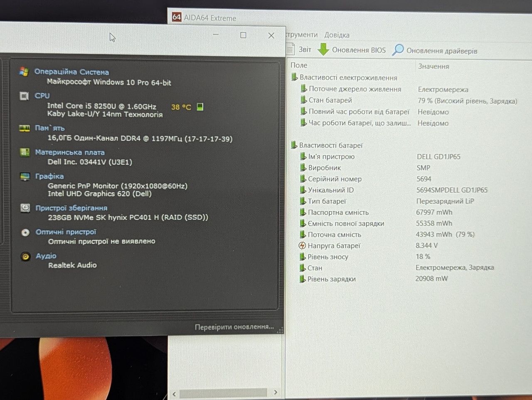Image resolution: width=532 pixels, height=400 pixels.
Task: Click the Поле column header in AIDA64
Action: (x=299, y=65)
